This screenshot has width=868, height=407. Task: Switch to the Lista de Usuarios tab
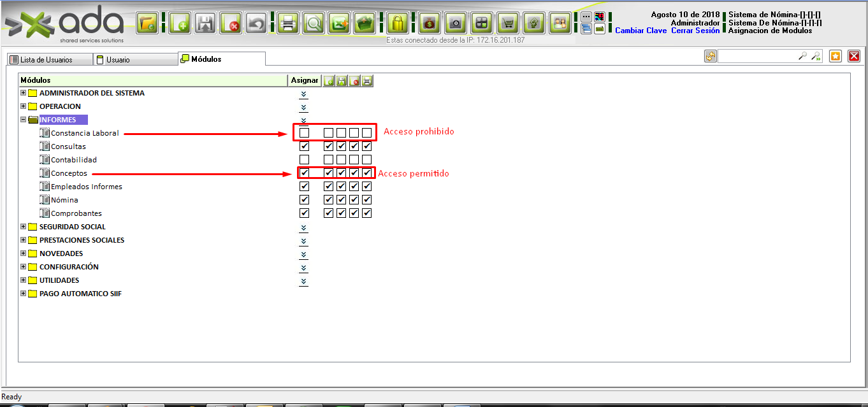click(x=46, y=60)
